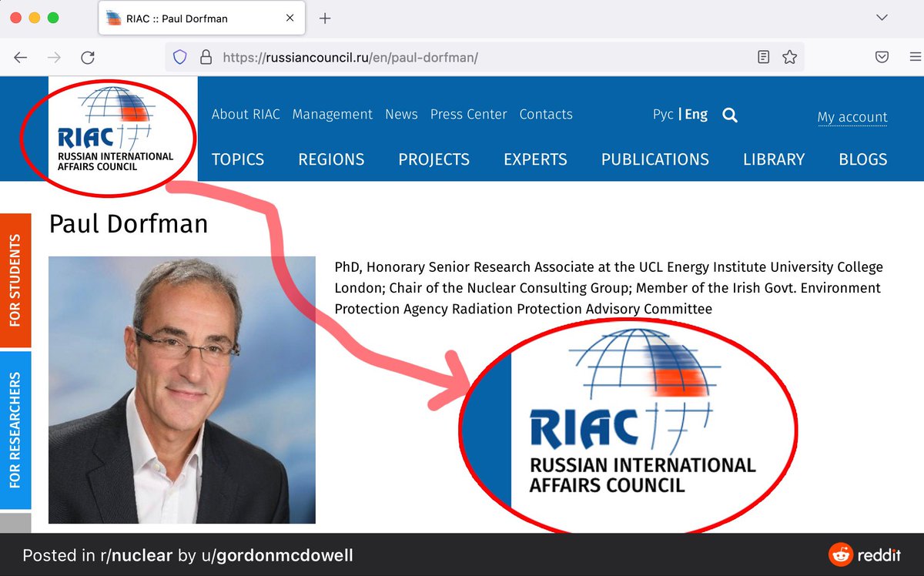Open the tracking protection shield icon
This screenshot has width=924, height=576.
[180, 57]
